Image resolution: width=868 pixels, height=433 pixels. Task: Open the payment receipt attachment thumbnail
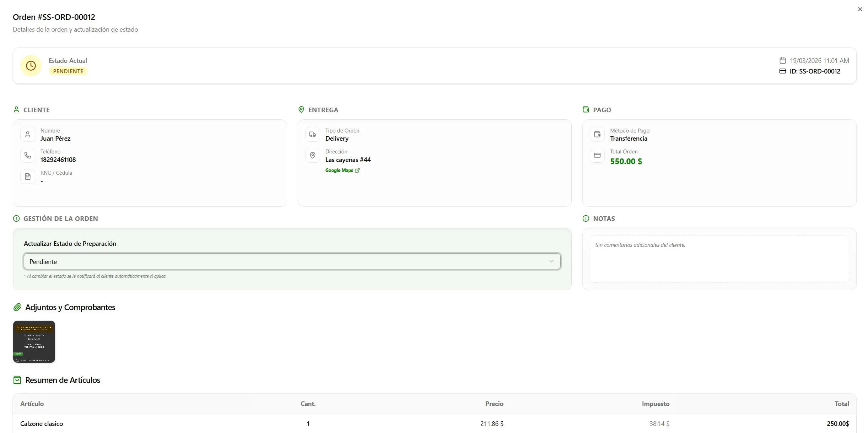click(x=34, y=341)
